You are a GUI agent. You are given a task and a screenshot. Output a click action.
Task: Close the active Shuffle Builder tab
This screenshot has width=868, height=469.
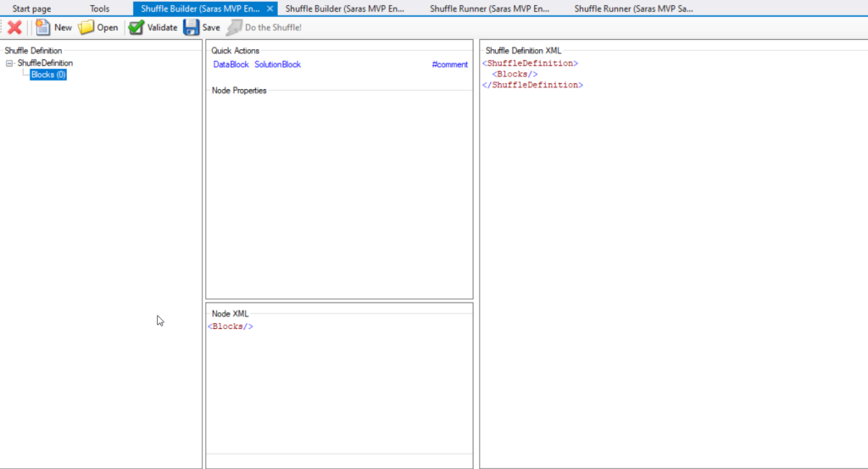pyautogui.click(x=270, y=8)
